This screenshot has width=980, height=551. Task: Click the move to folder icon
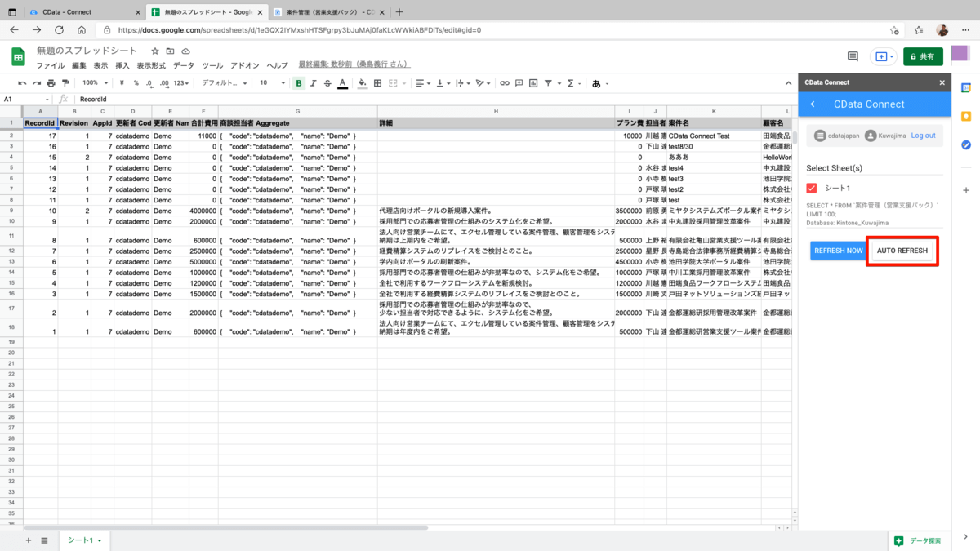[x=170, y=51]
